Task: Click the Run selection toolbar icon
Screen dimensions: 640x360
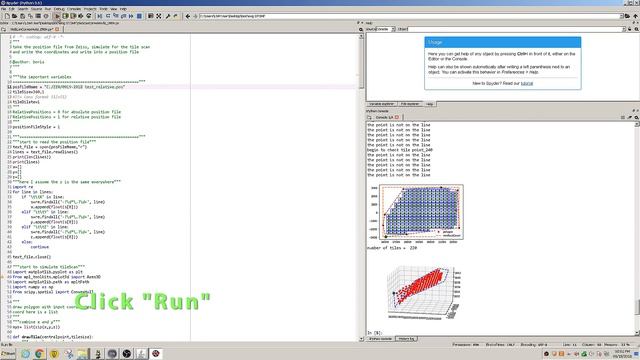Action: 81,16
